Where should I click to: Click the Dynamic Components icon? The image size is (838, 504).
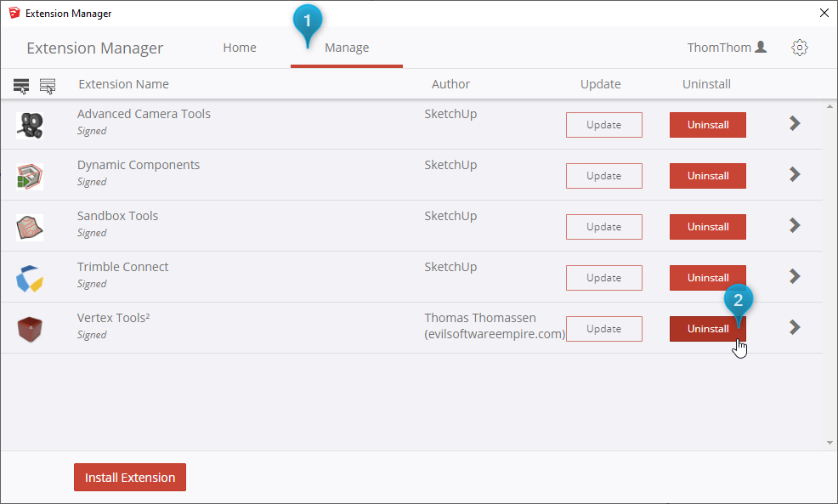30,176
